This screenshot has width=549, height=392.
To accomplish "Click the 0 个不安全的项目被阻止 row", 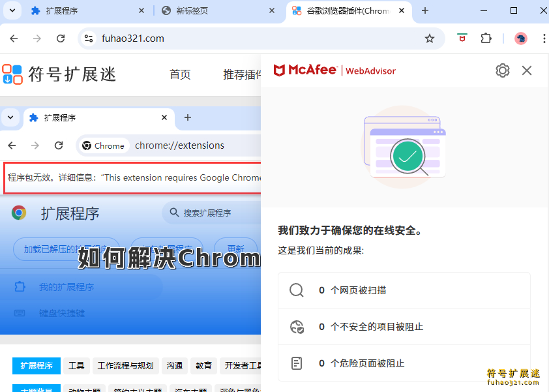I will tap(404, 327).
